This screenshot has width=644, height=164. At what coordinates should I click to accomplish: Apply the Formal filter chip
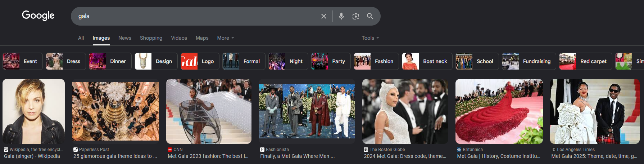point(244,61)
